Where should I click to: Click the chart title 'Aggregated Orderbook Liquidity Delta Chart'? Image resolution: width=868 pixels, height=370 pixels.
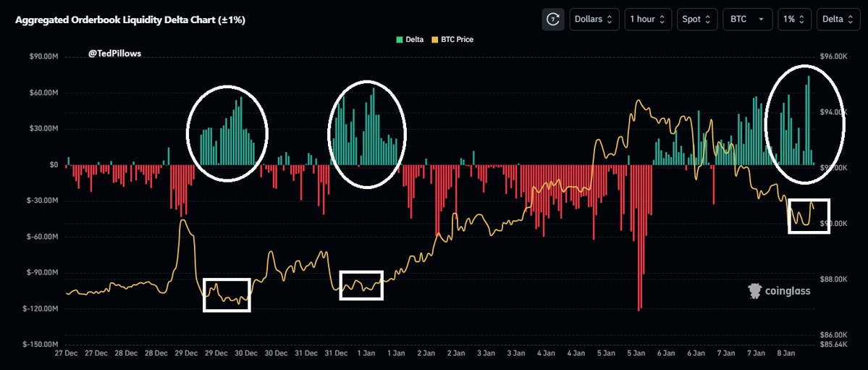click(130, 20)
